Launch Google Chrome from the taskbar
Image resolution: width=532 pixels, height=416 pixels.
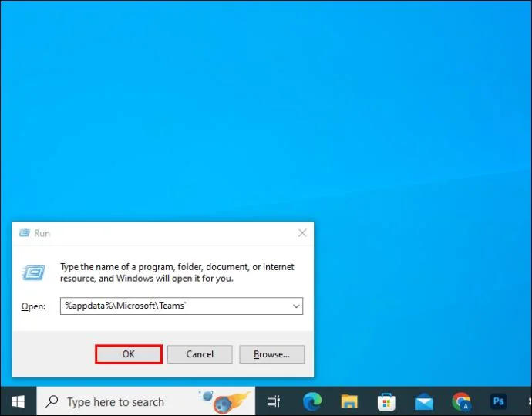(x=461, y=401)
